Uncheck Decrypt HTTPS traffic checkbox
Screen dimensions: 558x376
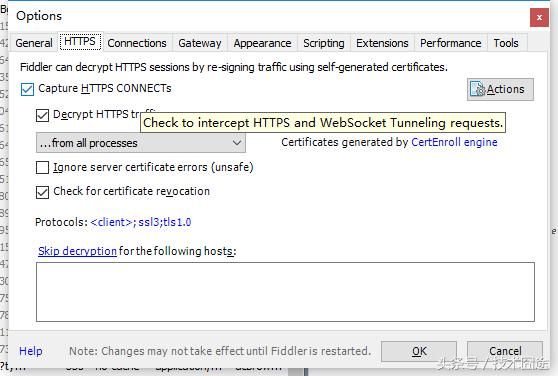pyautogui.click(x=42, y=115)
